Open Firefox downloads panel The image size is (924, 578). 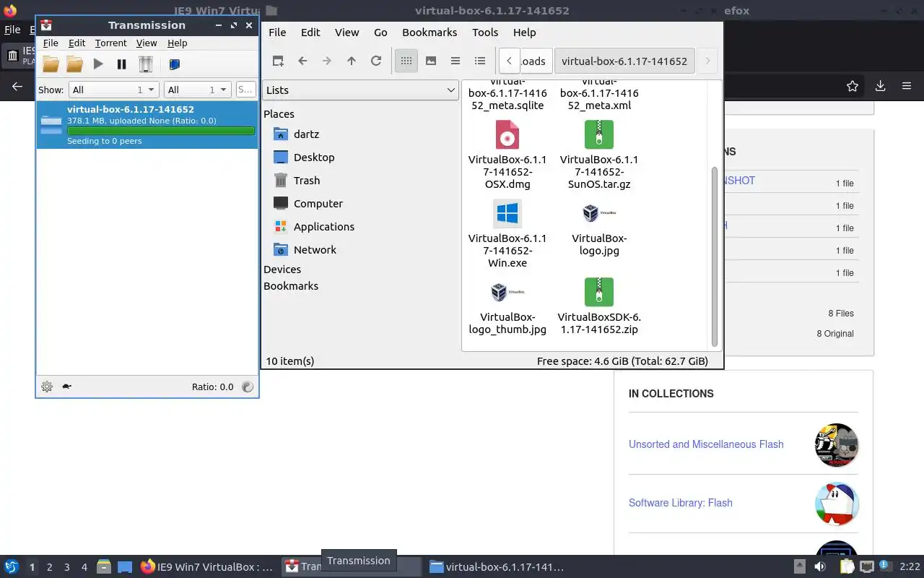880,86
